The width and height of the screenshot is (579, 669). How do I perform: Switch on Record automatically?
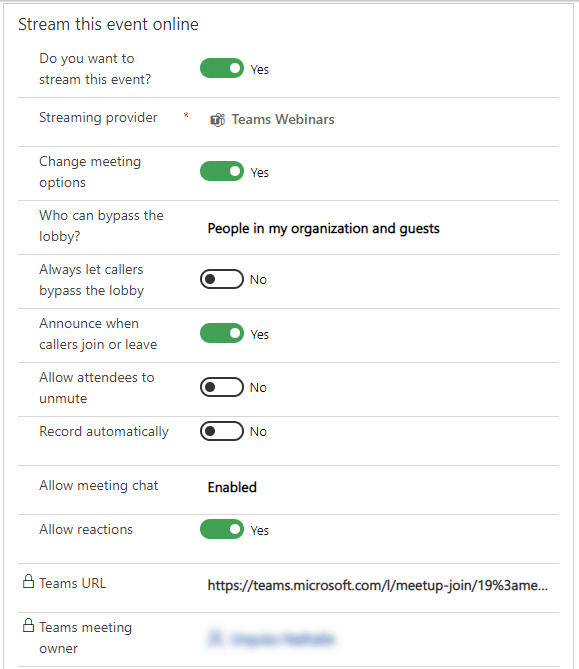click(222, 431)
